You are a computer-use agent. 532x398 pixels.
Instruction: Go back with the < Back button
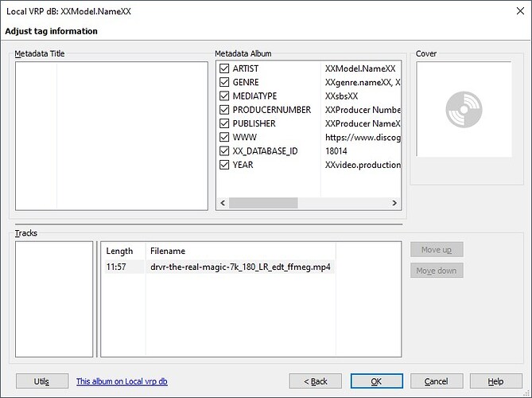click(315, 381)
